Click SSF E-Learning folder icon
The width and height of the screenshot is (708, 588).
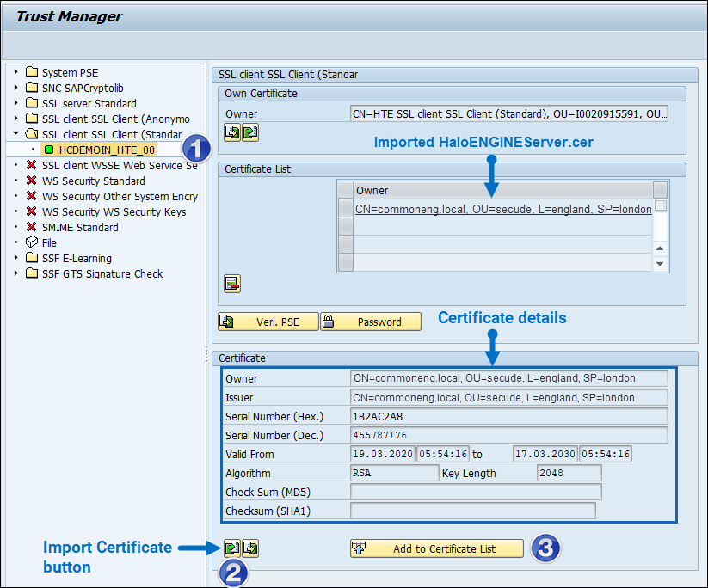32,258
